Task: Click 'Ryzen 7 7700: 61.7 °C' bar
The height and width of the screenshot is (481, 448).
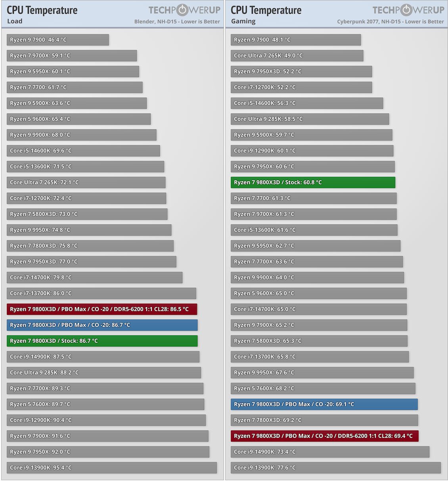Action: (x=75, y=87)
